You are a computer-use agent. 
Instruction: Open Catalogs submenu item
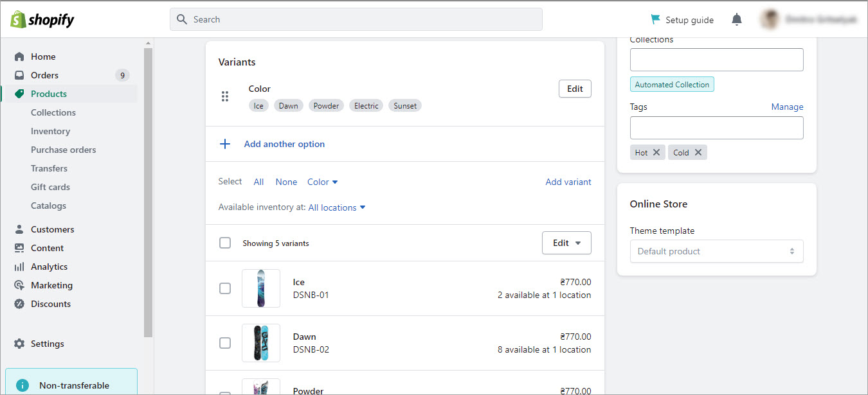tap(48, 206)
